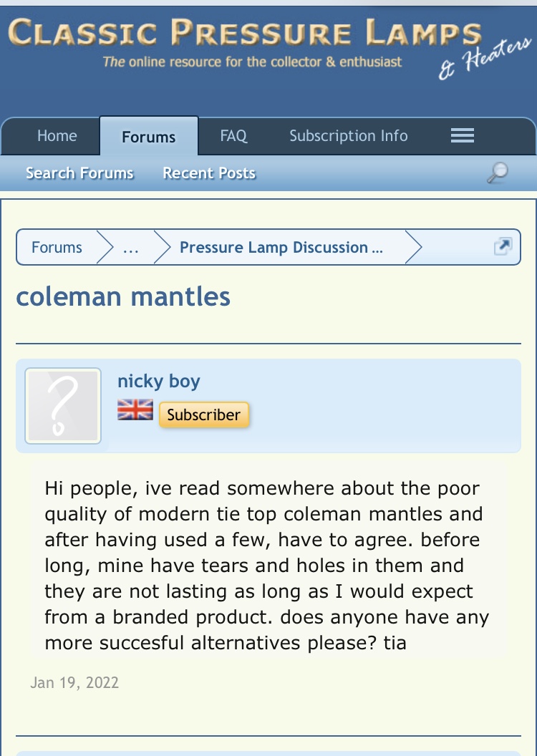Image resolution: width=537 pixels, height=756 pixels.
Task: Go to the Home tab
Action: [57, 136]
